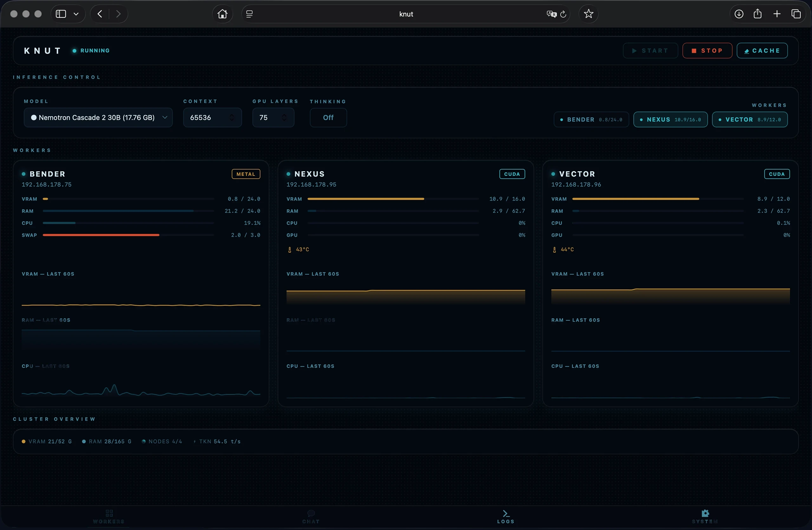Open the Nemotron Cascade model dropdown
The image size is (812, 530).
tap(98, 117)
